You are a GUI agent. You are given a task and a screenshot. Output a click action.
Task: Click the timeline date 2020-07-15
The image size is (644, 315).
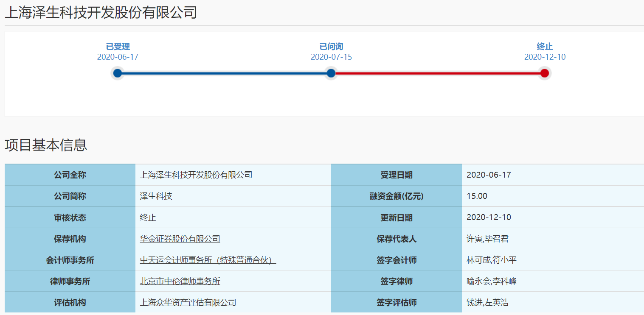[331, 57]
